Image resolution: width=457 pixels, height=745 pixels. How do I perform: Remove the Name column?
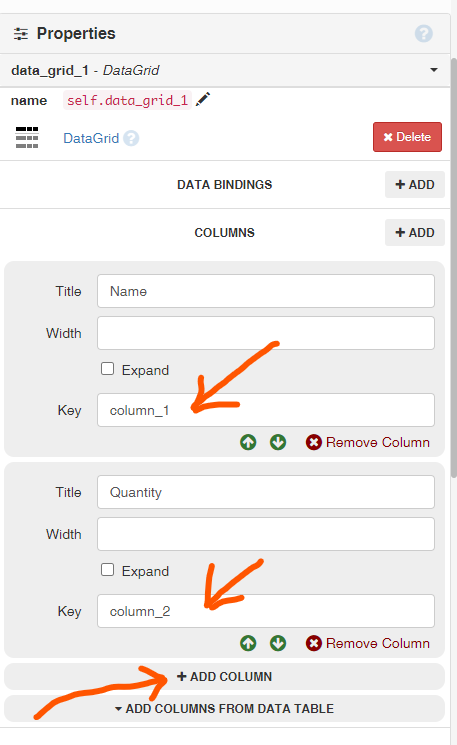[368, 442]
